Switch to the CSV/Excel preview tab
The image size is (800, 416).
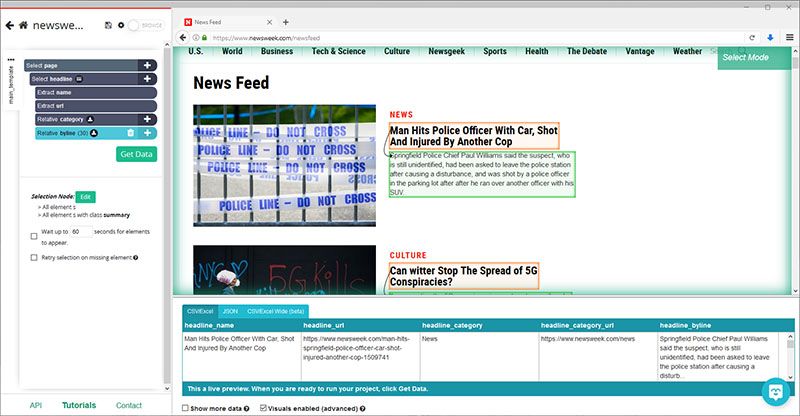coord(200,311)
